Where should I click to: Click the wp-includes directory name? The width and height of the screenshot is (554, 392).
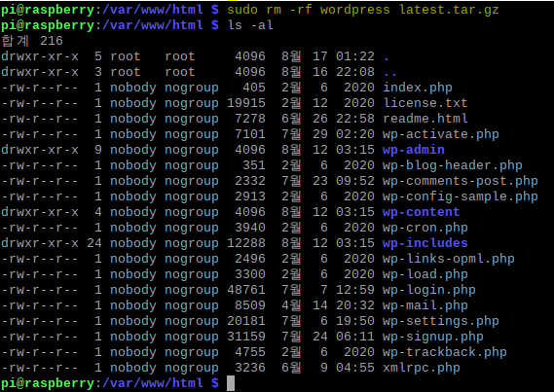(425, 243)
